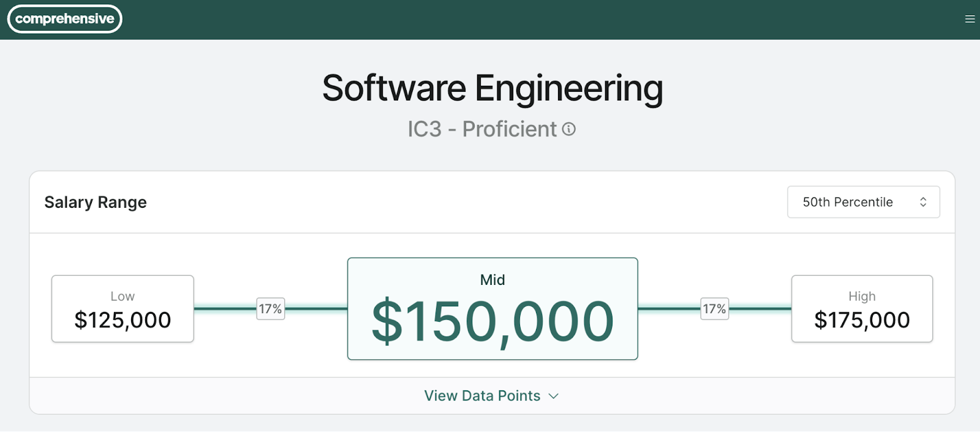Open the hamburger menu icon
Image resolution: width=980 pixels, height=432 pixels.
(970, 18)
